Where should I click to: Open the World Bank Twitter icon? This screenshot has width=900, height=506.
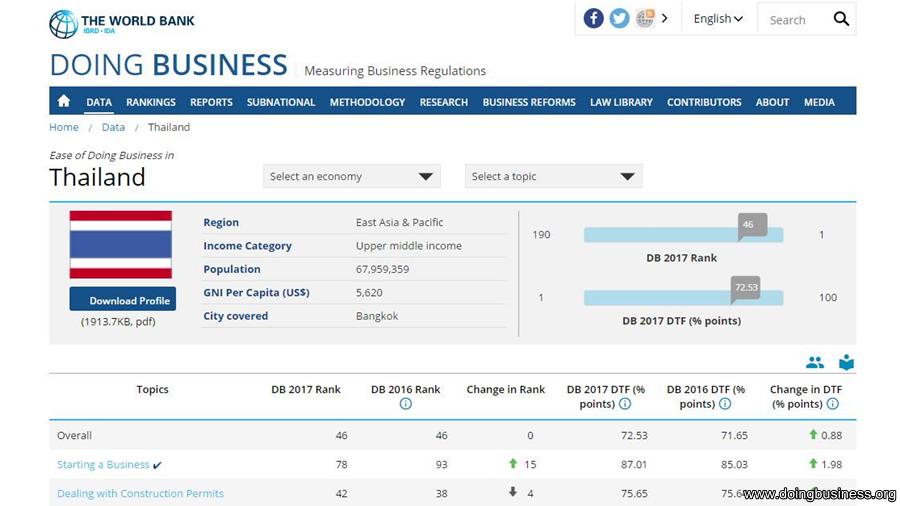click(x=619, y=18)
